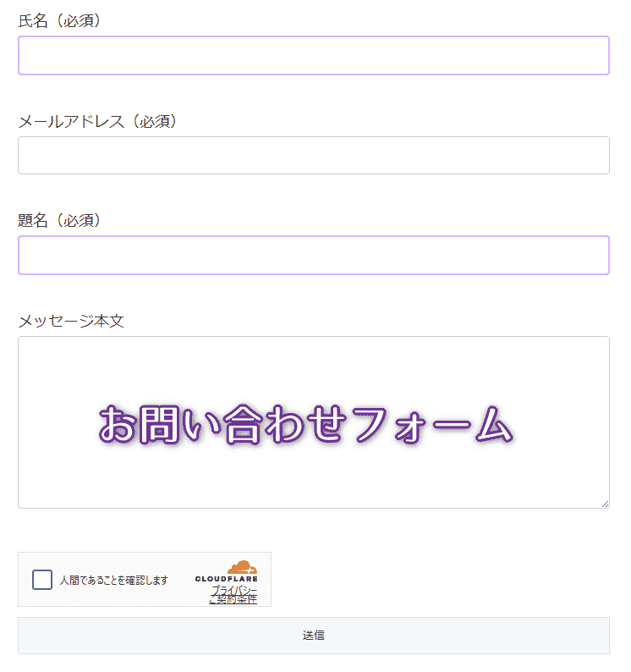Click the CLOUDFLARE wordmark text
The width and height of the screenshot is (631, 672).
coord(226,579)
